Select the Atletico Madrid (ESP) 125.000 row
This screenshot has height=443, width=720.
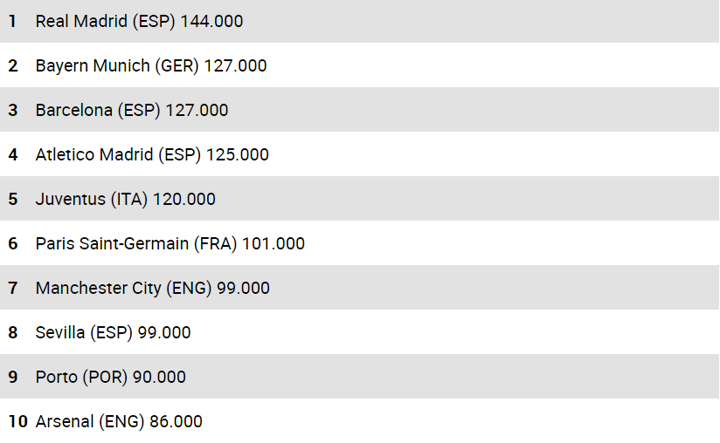point(152,155)
